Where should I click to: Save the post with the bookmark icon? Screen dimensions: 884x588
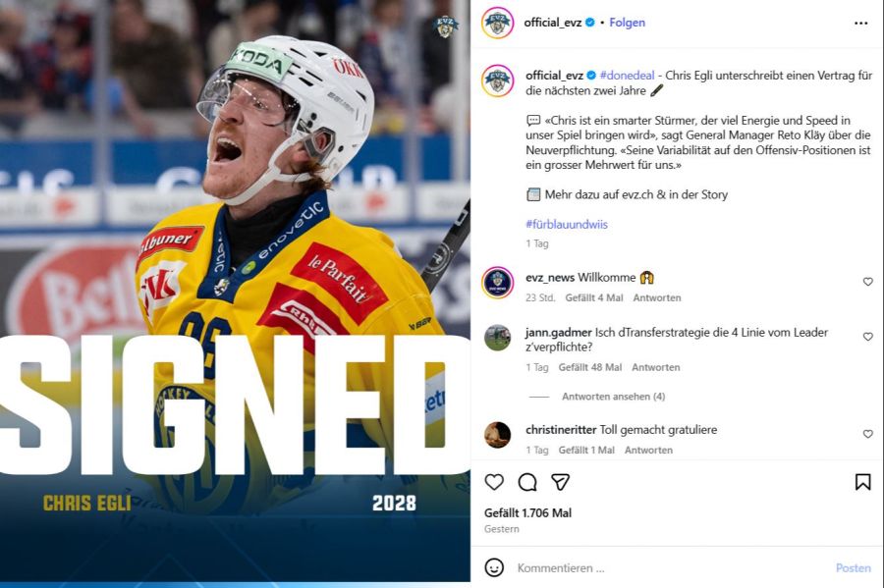click(x=862, y=482)
